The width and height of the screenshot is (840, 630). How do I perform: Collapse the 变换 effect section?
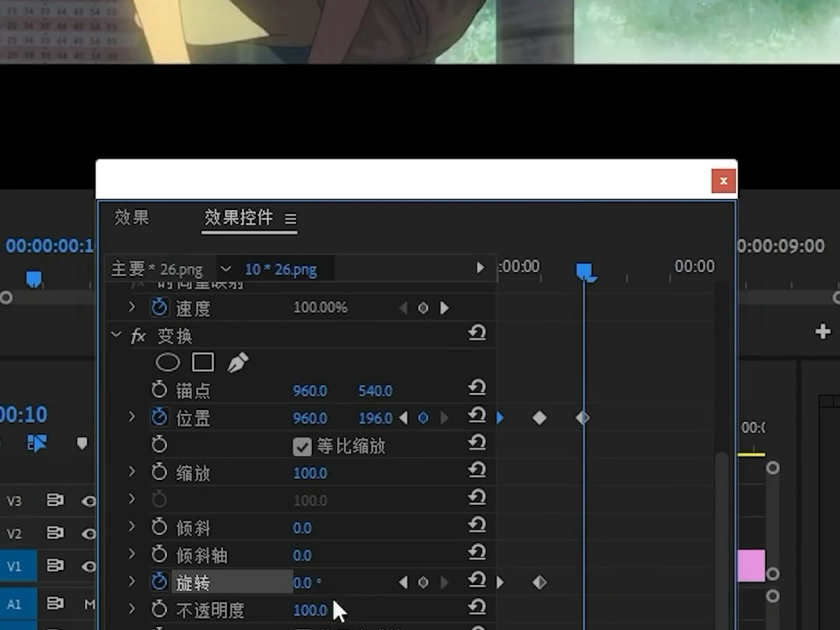(116, 336)
